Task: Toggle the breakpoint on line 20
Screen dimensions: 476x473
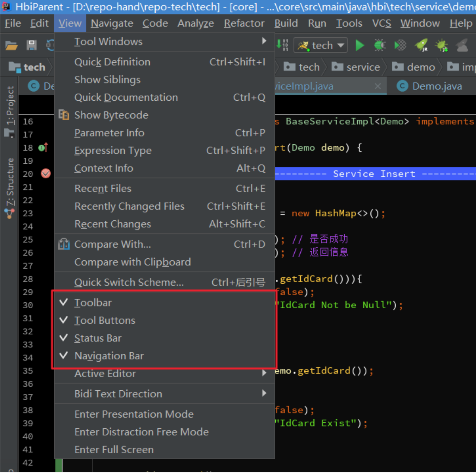Action: [x=46, y=174]
